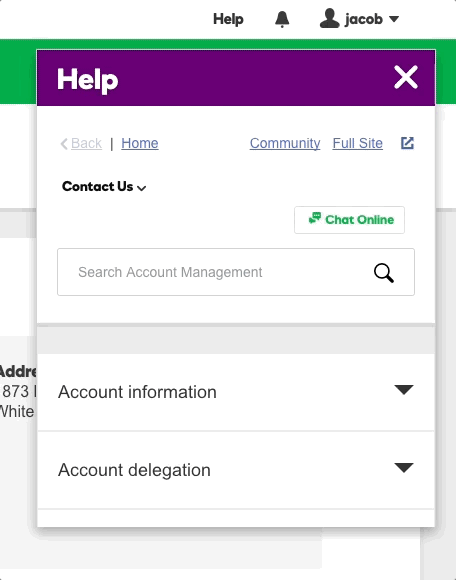Screen dimensions: 456x580
Task: Open the Community link
Action: [x=285, y=143]
